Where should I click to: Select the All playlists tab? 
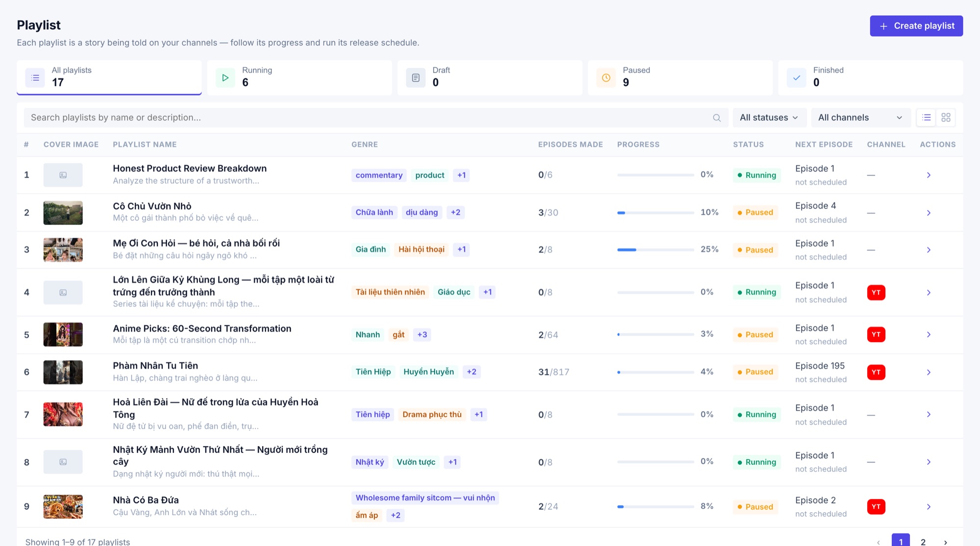click(109, 77)
